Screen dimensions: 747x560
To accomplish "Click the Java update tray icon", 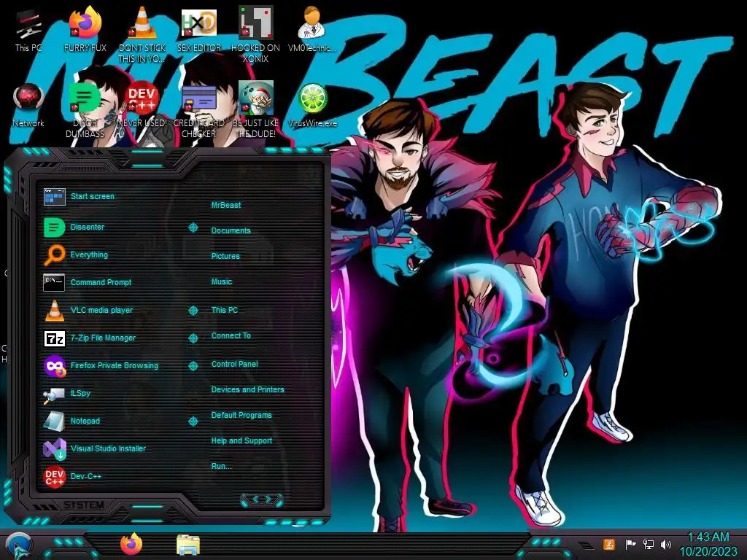I will pyautogui.click(x=608, y=544).
